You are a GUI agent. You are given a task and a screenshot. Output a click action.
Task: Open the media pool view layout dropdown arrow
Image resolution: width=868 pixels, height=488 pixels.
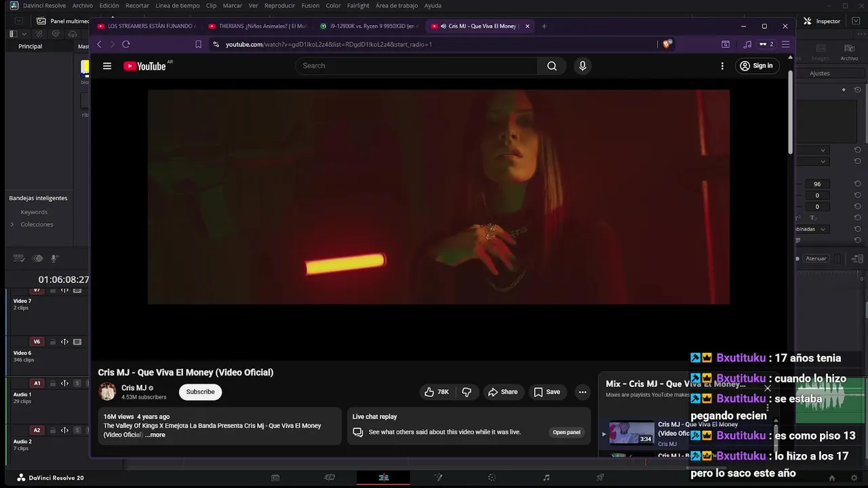point(24,34)
